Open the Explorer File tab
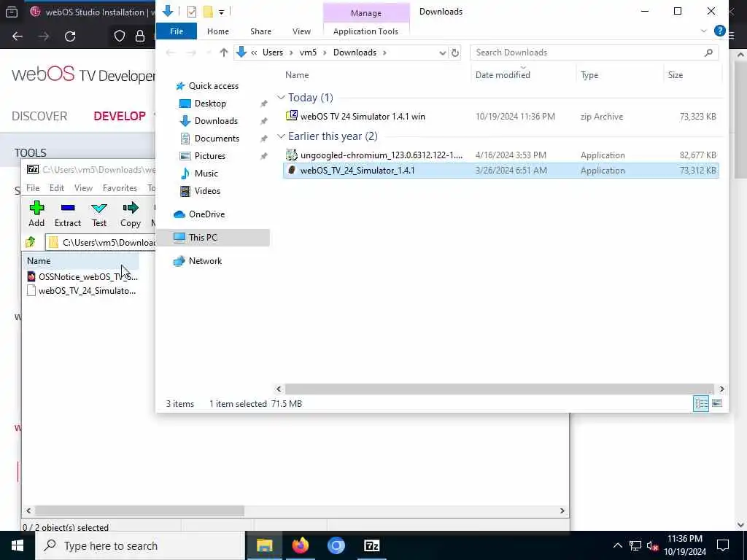Screen dimensions: 747x560 coord(177,31)
